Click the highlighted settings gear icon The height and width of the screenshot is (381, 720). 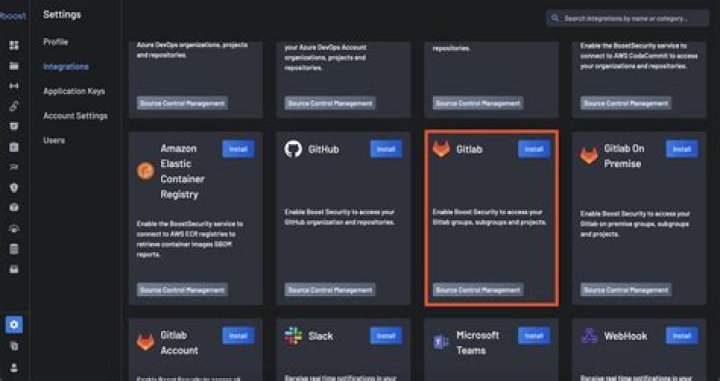14,325
